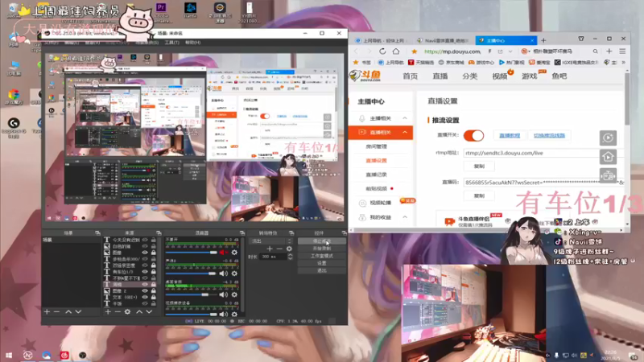Switch to 上网导航 browser tab
Screen dimensions: 644x362
(x=383, y=41)
